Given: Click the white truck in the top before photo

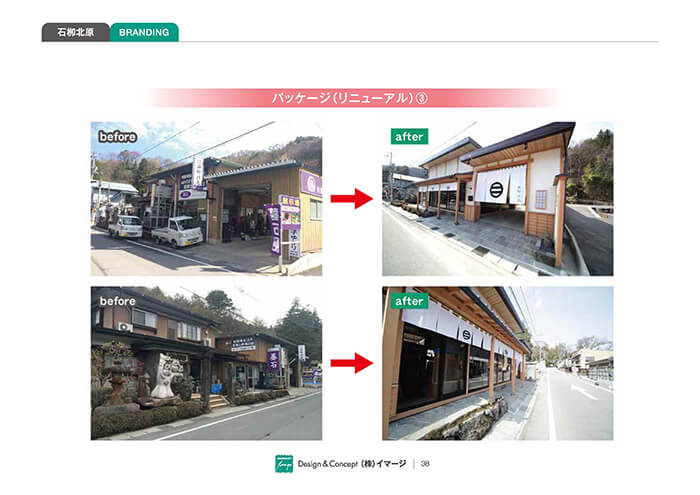Looking at the screenshot, I should [x=176, y=231].
